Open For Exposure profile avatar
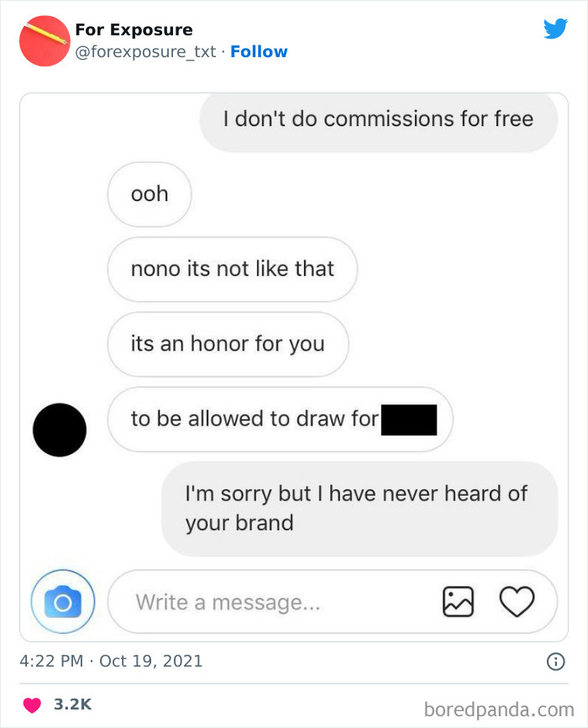Screen dimensions: 588x728 pos(45,41)
